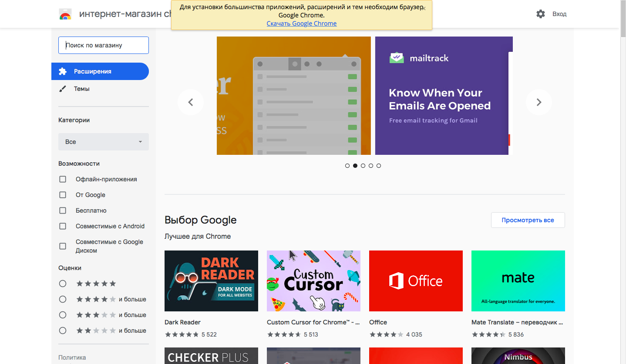Select three stars и больше rating
Screen dimensions: 626x364
[63, 315]
